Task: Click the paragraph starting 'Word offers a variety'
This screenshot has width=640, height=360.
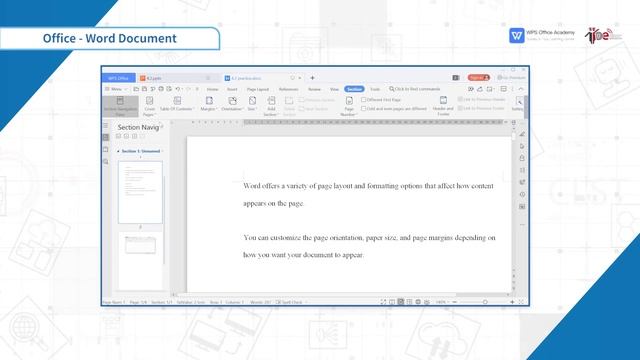Action: 368,195
